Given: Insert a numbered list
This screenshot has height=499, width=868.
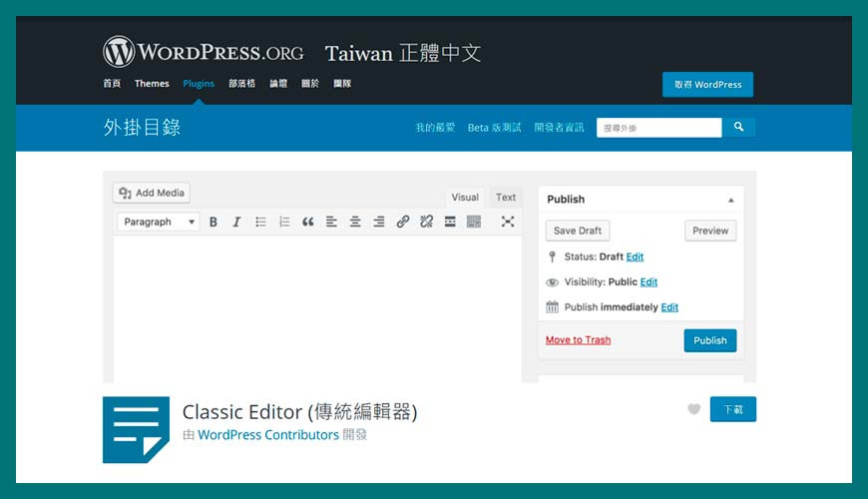Looking at the screenshot, I should coord(284,223).
